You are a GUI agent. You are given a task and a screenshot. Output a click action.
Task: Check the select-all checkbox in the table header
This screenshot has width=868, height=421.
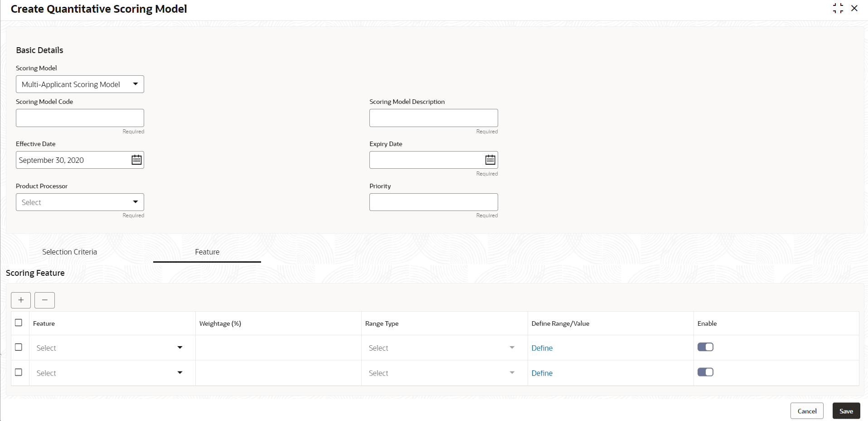[x=19, y=323]
